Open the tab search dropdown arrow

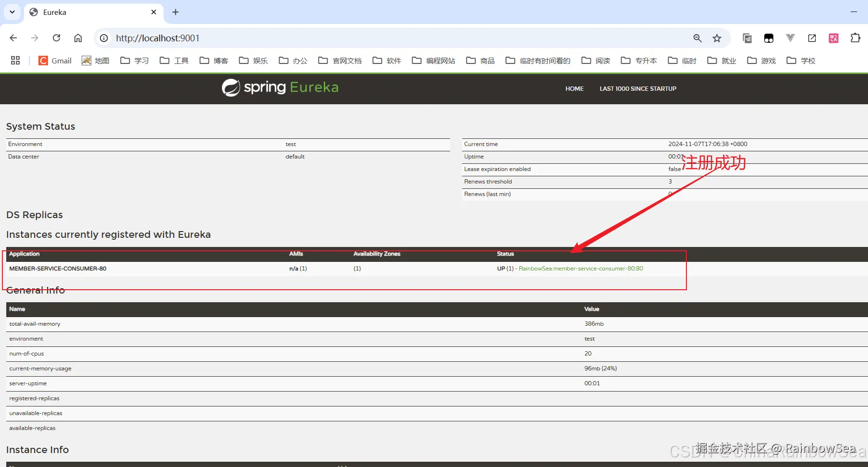tap(12, 12)
